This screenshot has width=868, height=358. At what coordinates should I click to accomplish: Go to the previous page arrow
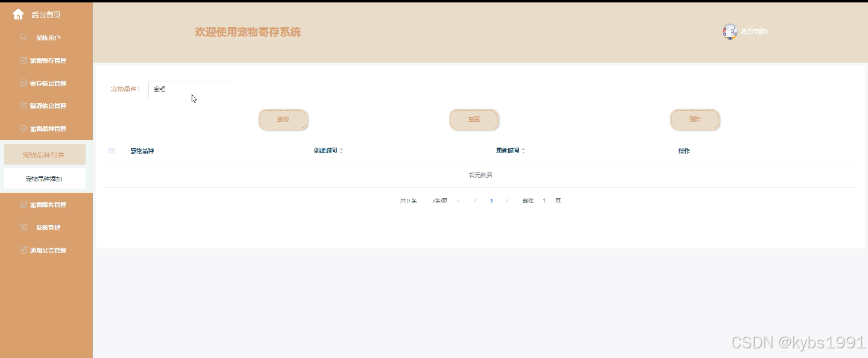click(476, 201)
